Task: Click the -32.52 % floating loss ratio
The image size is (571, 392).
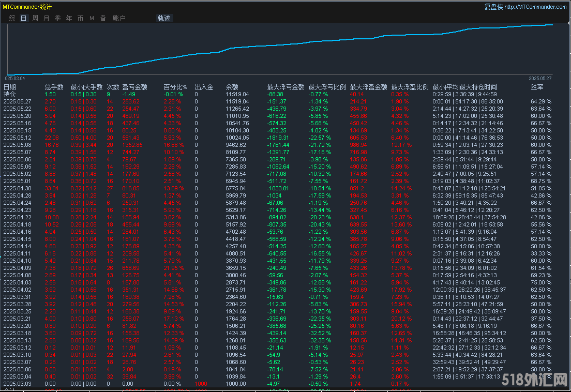Action: tap(320, 333)
